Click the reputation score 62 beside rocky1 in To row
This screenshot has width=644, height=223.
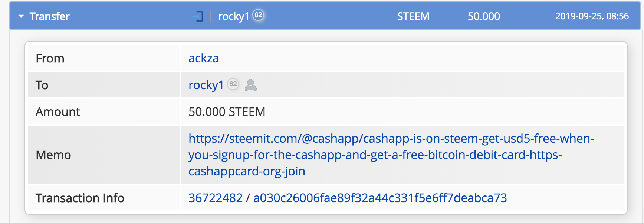click(x=233, y=85)
